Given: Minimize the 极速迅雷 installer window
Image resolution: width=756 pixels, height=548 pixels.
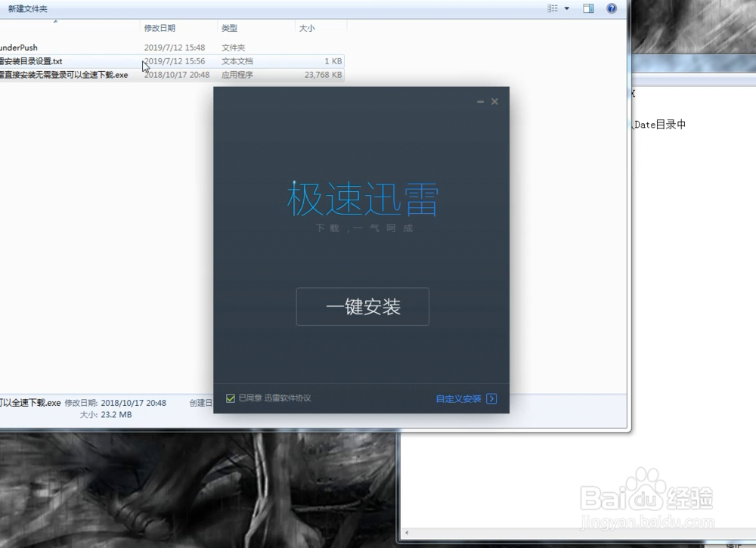Looking at the screenshot, I should 479,101.
